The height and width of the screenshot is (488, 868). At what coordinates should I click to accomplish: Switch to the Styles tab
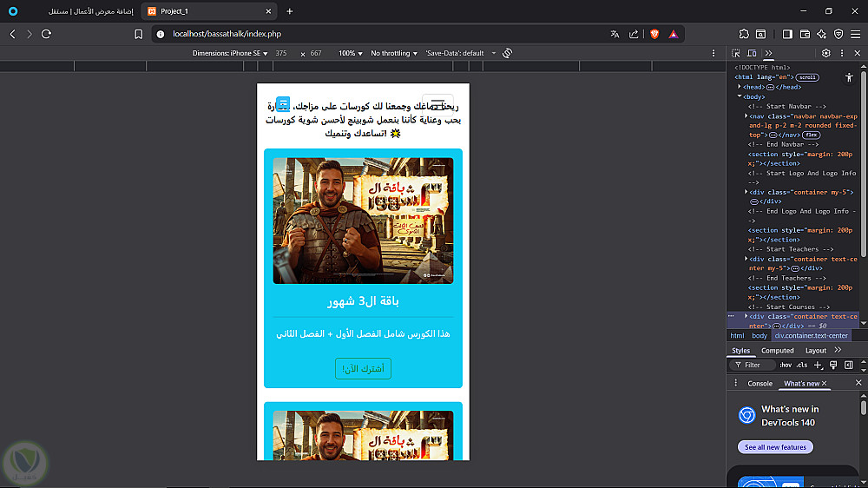[x=740, y=350]
